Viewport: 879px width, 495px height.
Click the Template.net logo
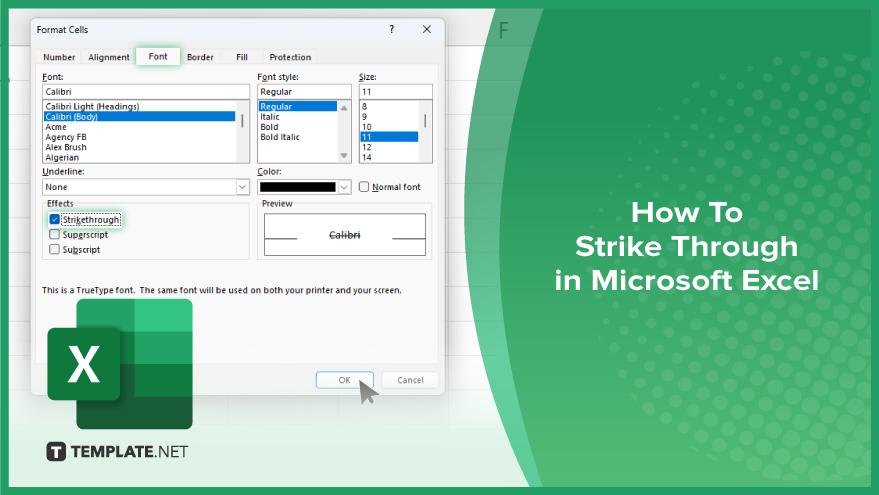(117, 451)
